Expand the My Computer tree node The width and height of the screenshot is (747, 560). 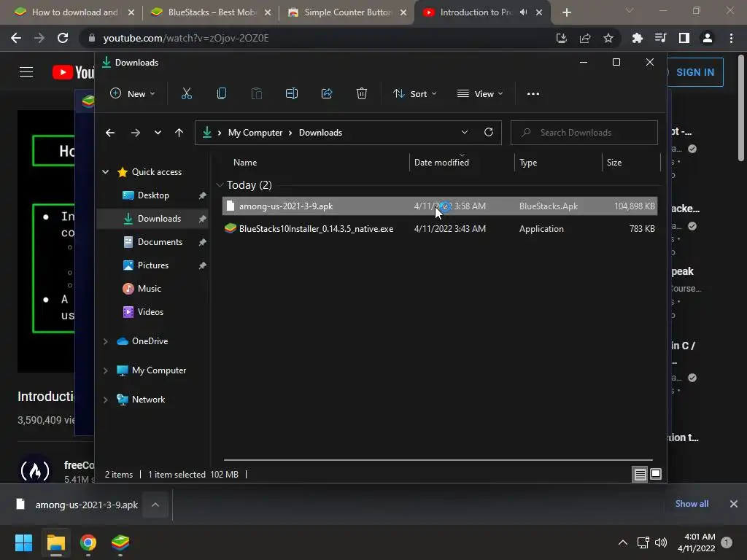click(105, 370)
